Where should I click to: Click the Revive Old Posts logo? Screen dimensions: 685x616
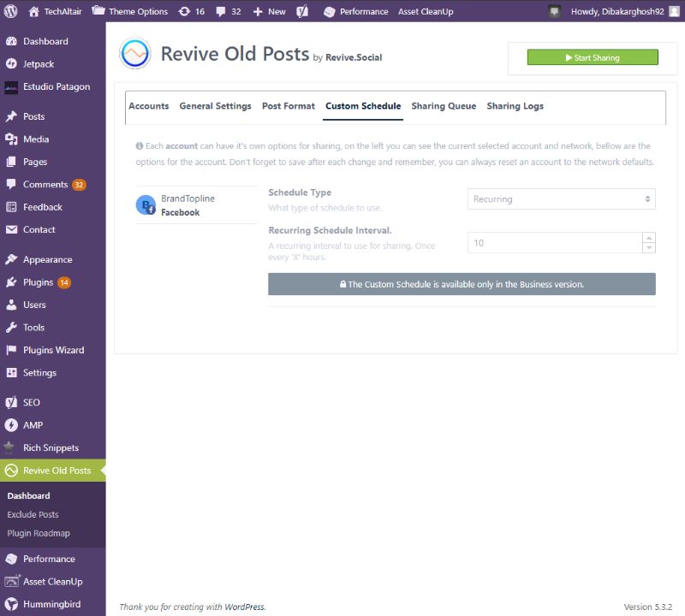[135, 53]
